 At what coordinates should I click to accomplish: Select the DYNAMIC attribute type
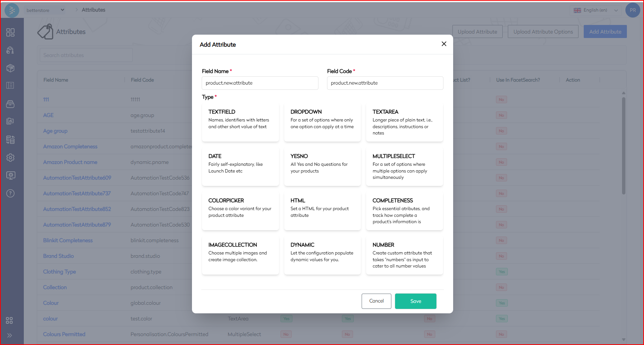(x=322, y=256)
